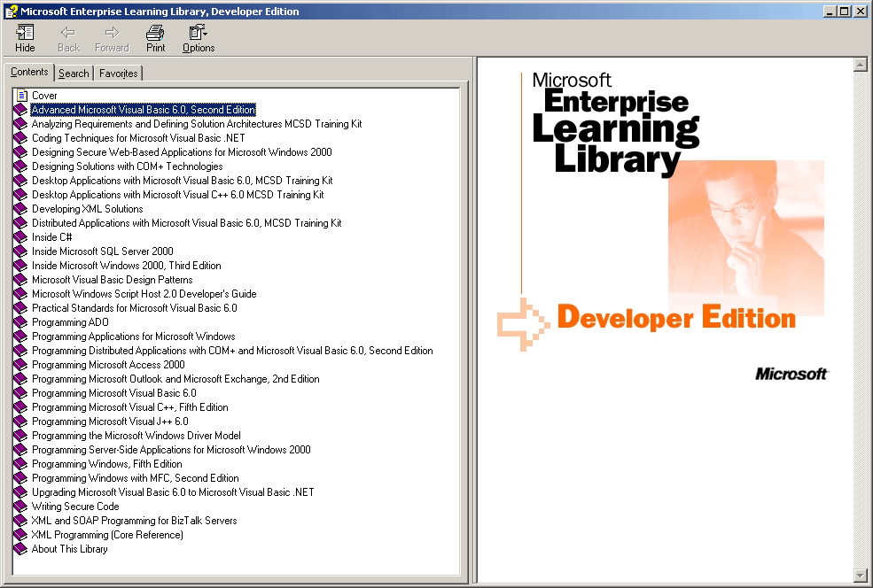The height and width of the screenshot is (588, 873).
Task: Click book icon for Programming Microsoft Visual Basic 6.0
Action: click(x=20, y=393)
